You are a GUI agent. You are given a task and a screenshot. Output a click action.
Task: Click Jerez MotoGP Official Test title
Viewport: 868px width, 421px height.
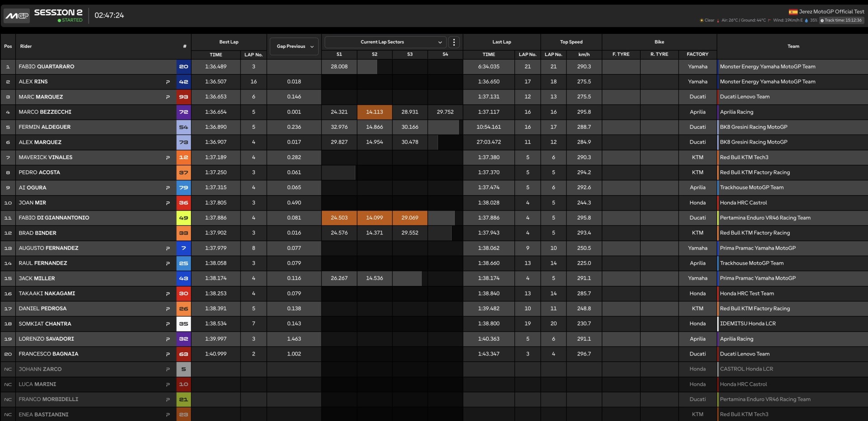coord(831,12)
